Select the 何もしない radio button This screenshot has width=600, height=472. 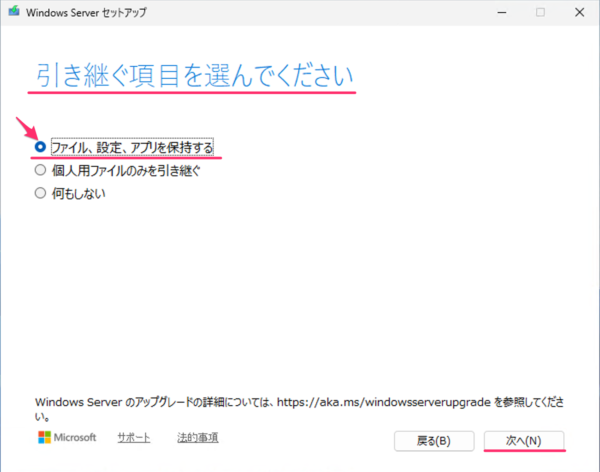click(40, 193)
